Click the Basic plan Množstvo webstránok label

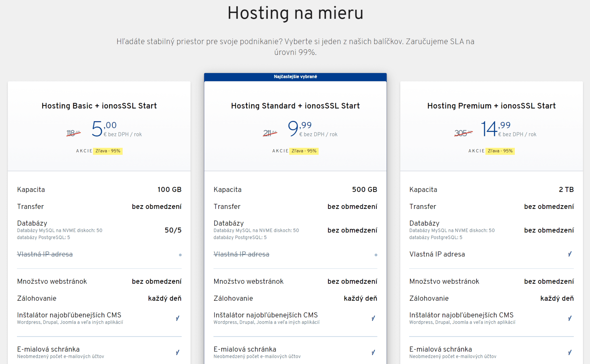pos(52,281)
